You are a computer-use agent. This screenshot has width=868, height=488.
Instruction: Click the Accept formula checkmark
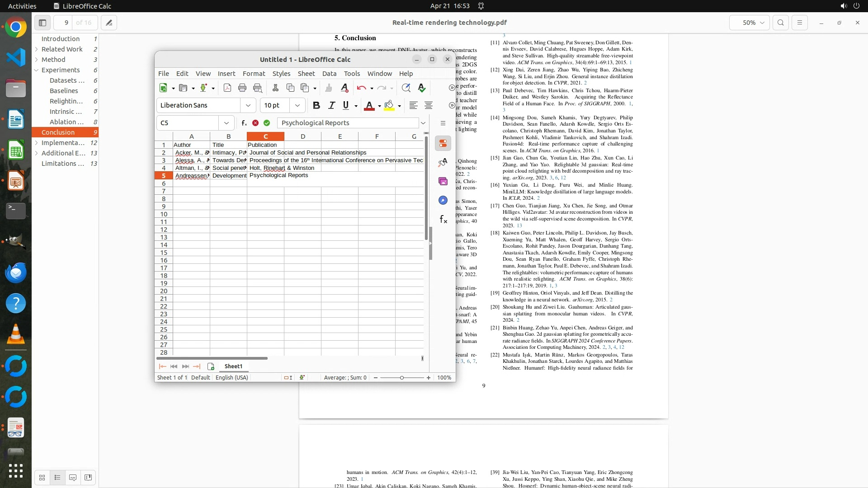pos(267,123)
